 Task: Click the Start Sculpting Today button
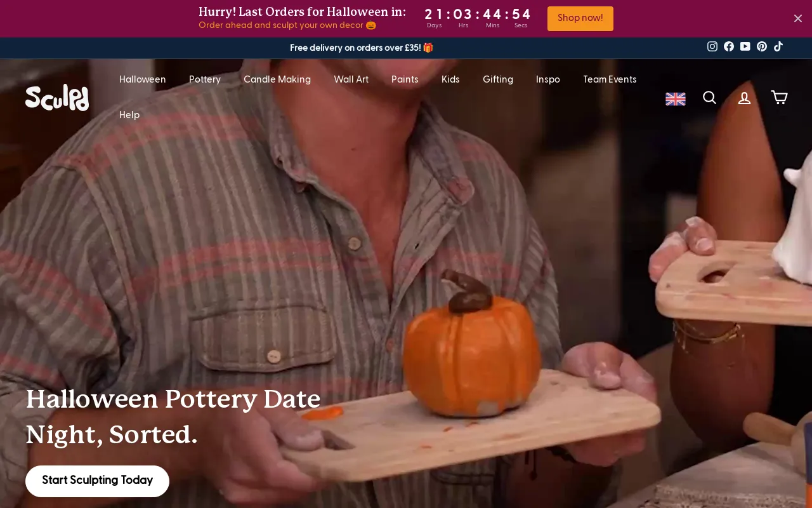point(97,481)
